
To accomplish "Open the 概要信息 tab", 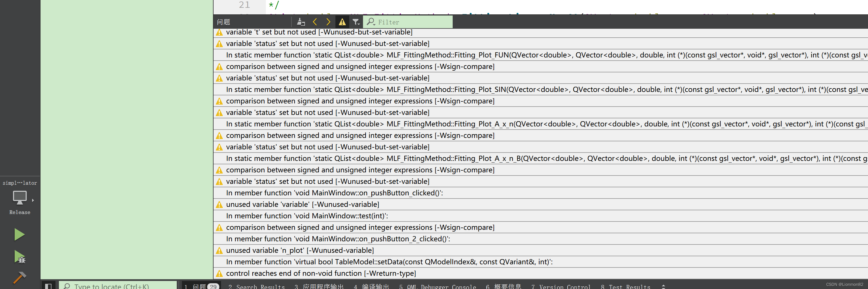I will [504, 287].
